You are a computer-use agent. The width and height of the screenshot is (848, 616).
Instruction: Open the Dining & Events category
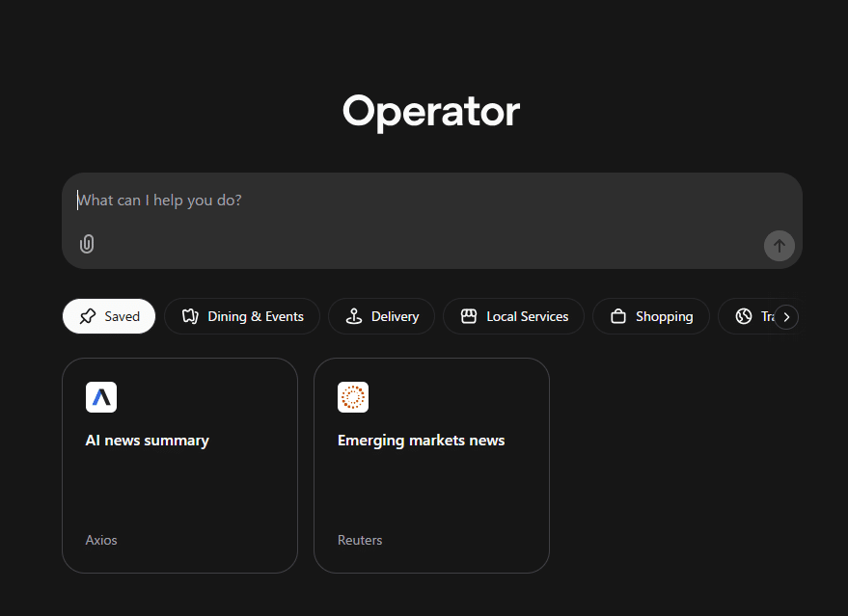click(242, 316)
